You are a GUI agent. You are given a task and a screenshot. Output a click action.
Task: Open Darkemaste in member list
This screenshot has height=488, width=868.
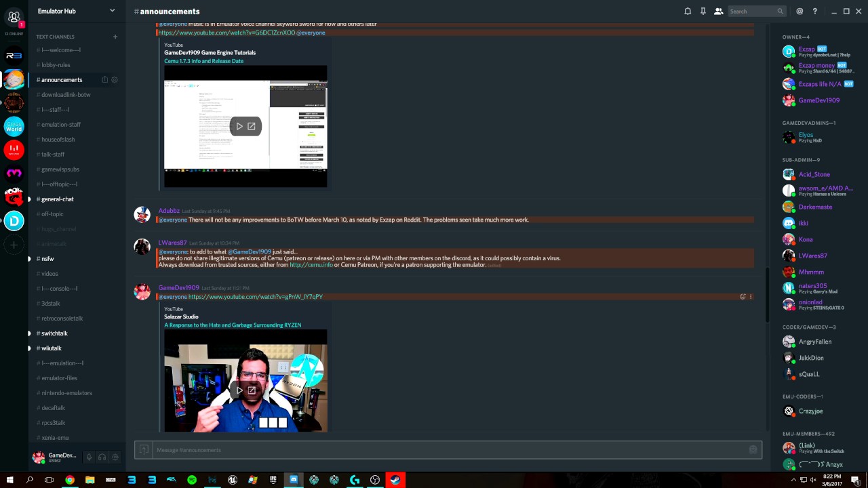click(815, 207)
